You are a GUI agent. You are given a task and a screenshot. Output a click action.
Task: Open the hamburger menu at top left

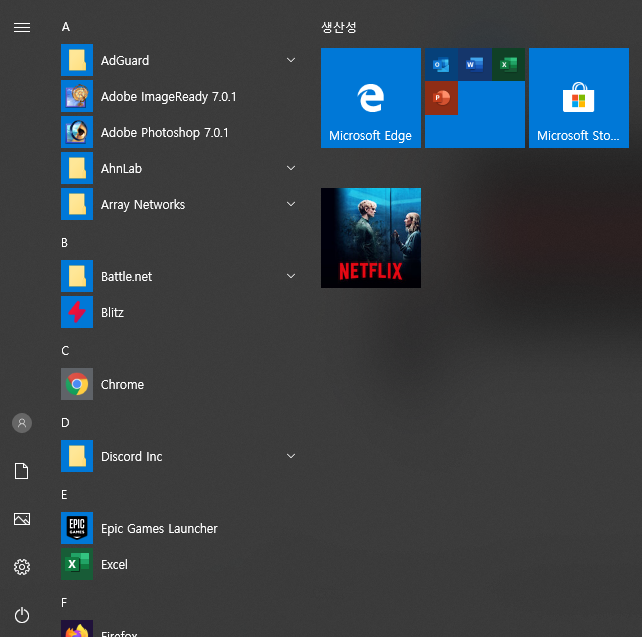pyautogui.click(x=22, y=27)
